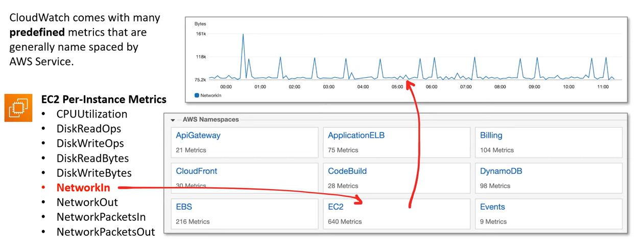Select the NetworkPacketsOut metric item

(106, 232)
